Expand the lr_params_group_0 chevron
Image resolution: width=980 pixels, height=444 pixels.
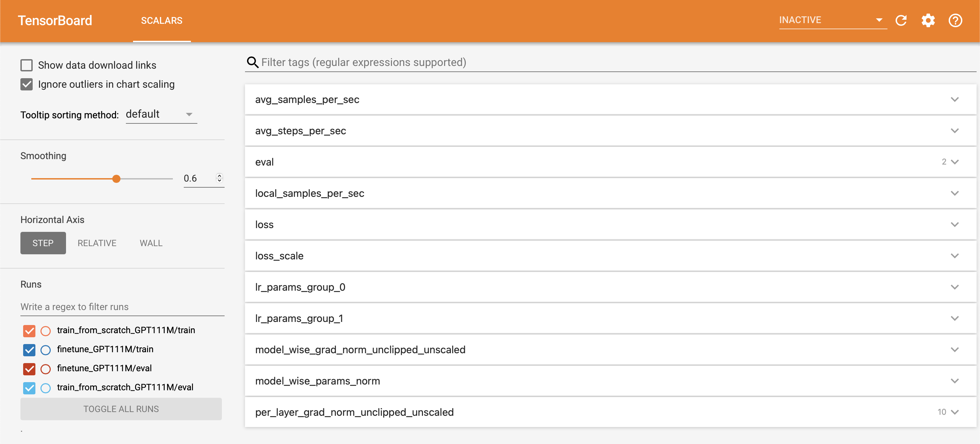[x=955, y=287]
